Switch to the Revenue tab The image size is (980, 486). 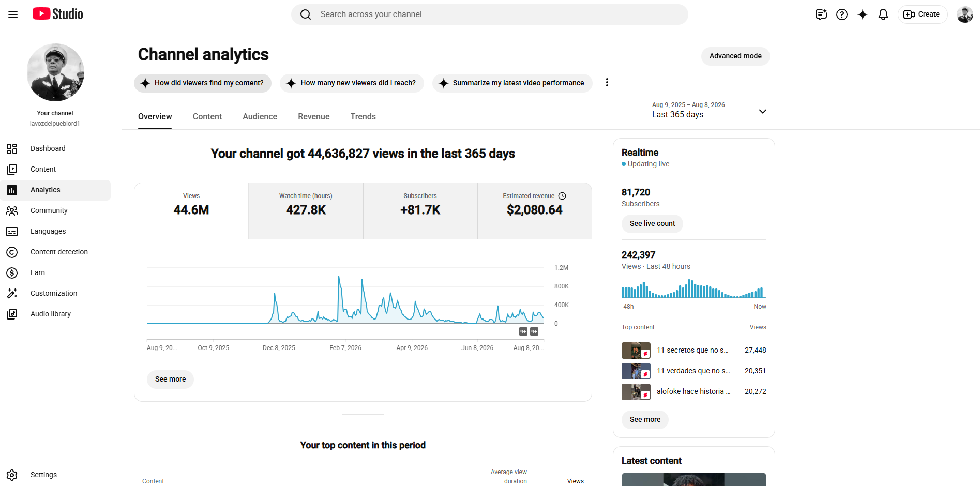[313, 117]
